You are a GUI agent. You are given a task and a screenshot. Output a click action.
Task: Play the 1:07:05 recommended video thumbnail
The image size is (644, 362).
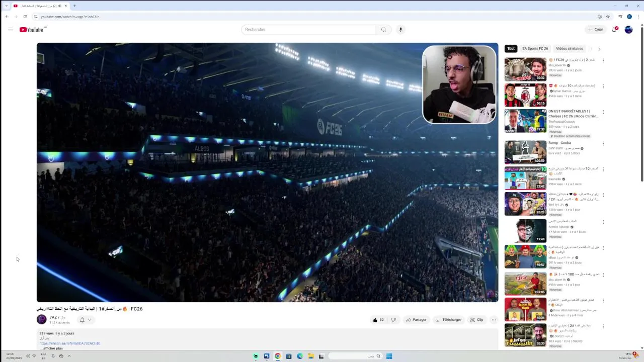pos(525,284)
